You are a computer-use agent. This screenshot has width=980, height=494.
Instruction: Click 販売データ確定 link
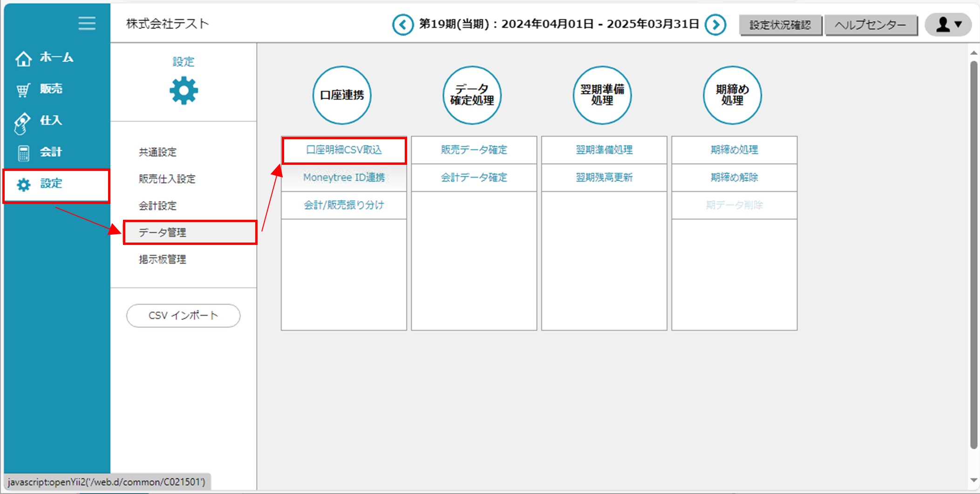pyautogui.click(x=474, y=150)
